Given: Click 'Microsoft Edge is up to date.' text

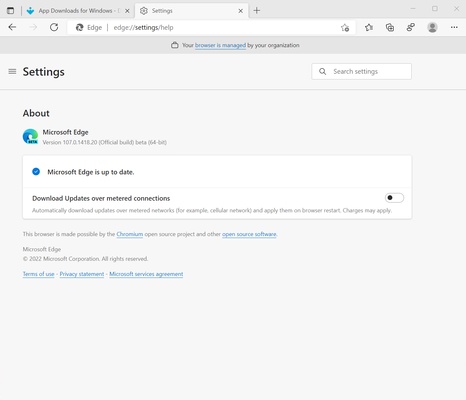Looking at the screenshot, I should click(91, 172).
